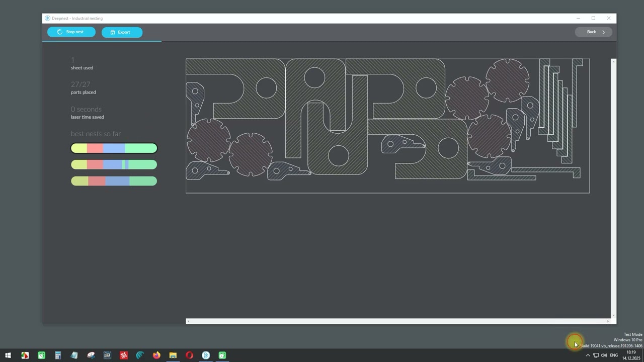This screenshot has width=644, height=362.
Task: Open the Windows Start menu
Action: (8, 355)
